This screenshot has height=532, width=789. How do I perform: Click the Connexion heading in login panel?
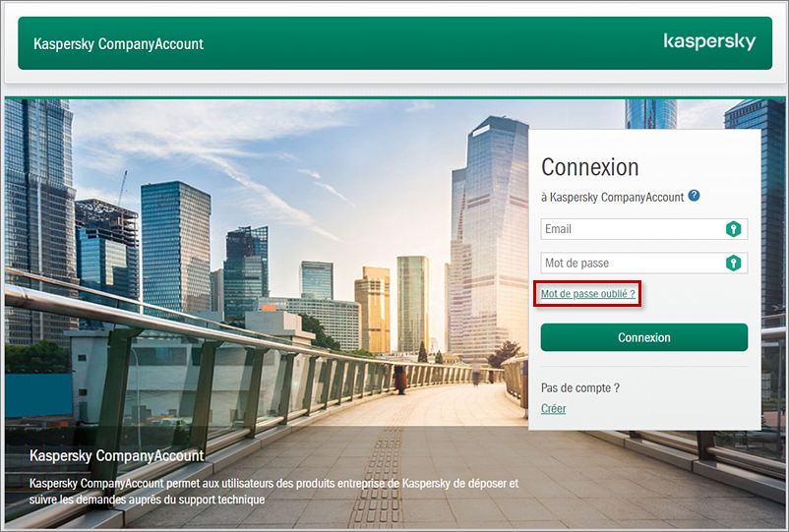(589, 167)
